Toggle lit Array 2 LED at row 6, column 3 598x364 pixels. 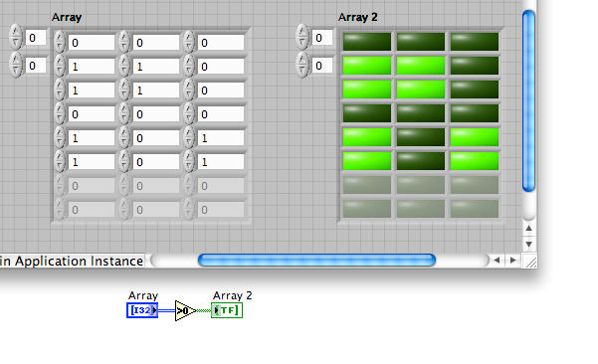475,161
